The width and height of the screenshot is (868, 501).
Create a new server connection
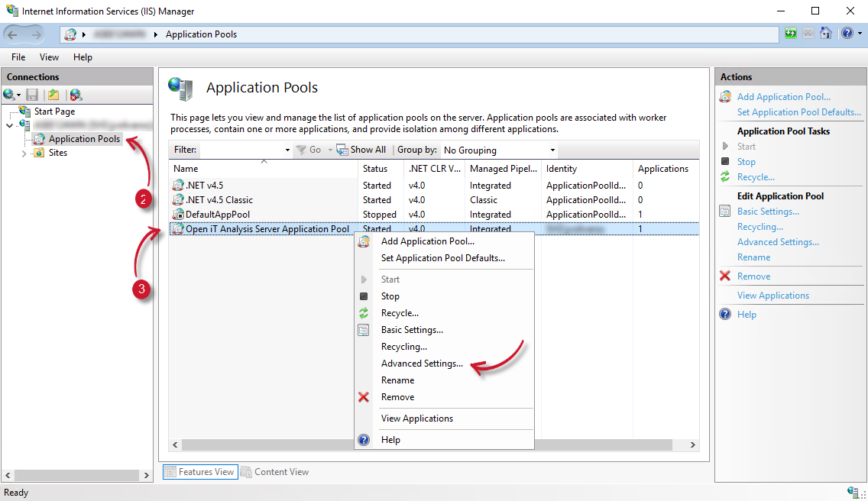11,94
